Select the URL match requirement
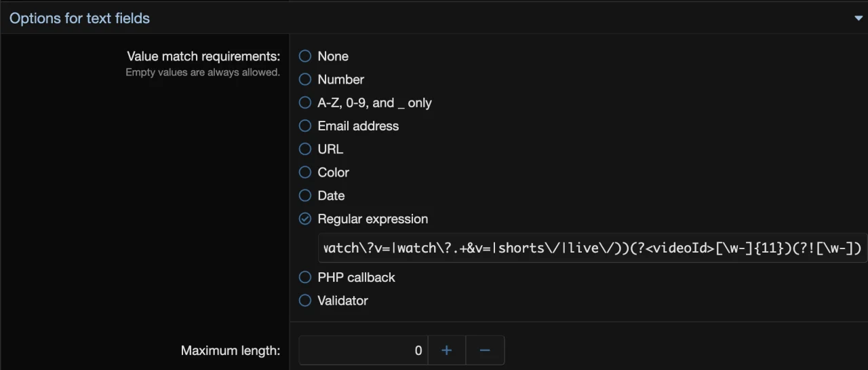The image size is (868, 370). [x=305, y=149]
